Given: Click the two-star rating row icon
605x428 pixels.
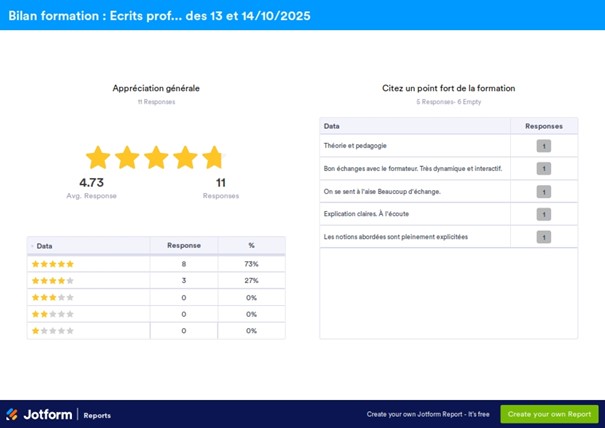Looking at the screenshot, I should pyautogui.click(x=53, y=314).
